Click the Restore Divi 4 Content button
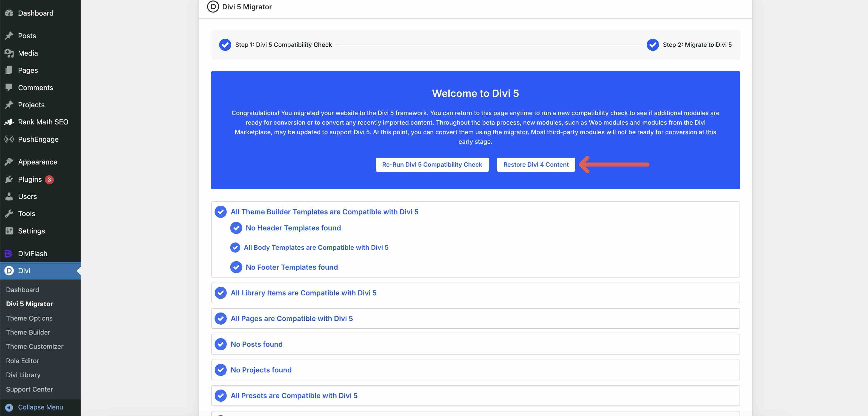Image resolution: width=868 pixels, height=416 pixels. coord(536,165)
